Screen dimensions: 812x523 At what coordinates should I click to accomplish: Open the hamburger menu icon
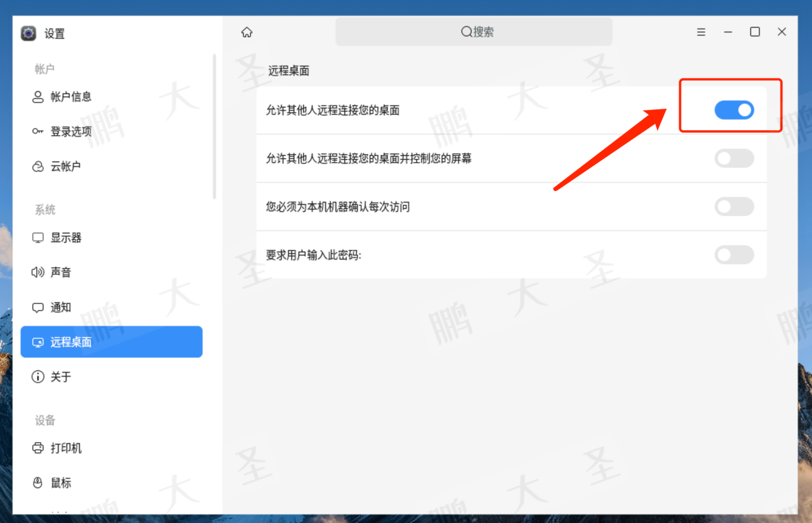click(x=701, y=32)
